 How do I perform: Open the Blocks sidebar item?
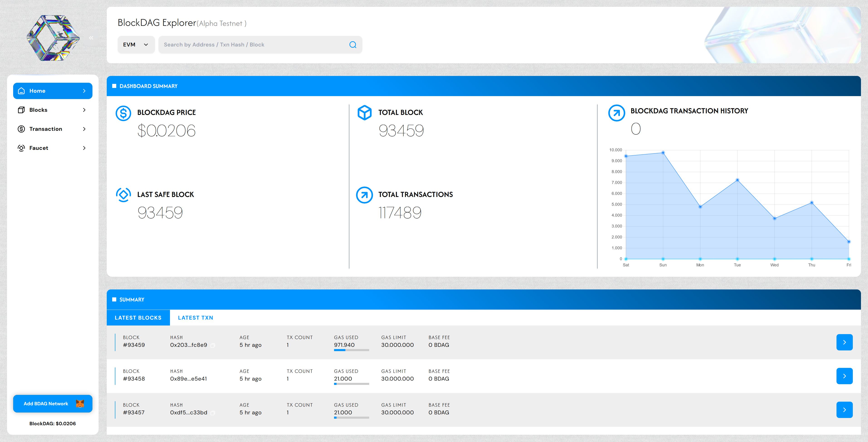[x=53, y=110]
